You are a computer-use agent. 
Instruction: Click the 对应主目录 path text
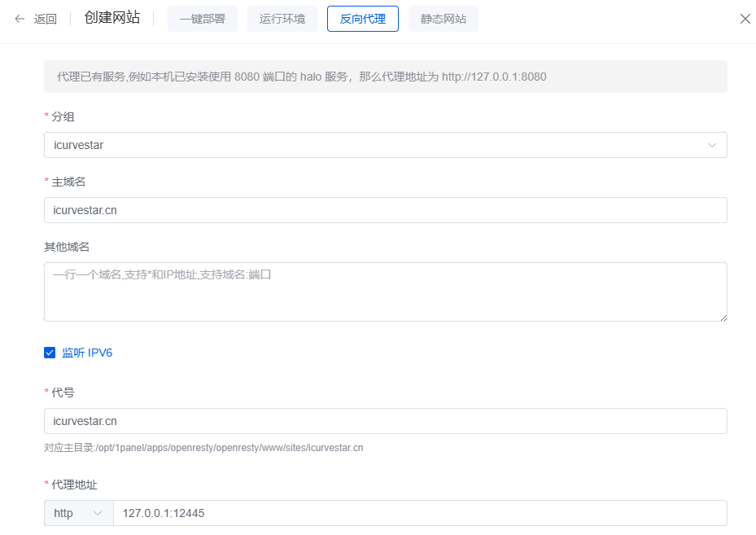point(203,448)
